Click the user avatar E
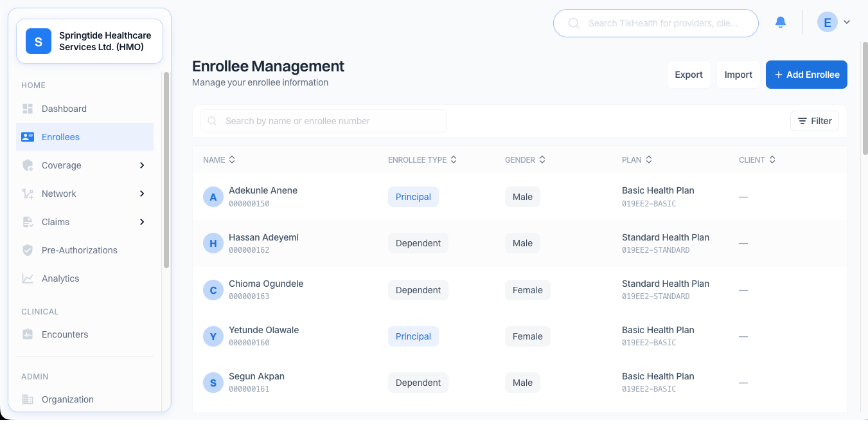The image size is (868, 427). click(828, 23)
